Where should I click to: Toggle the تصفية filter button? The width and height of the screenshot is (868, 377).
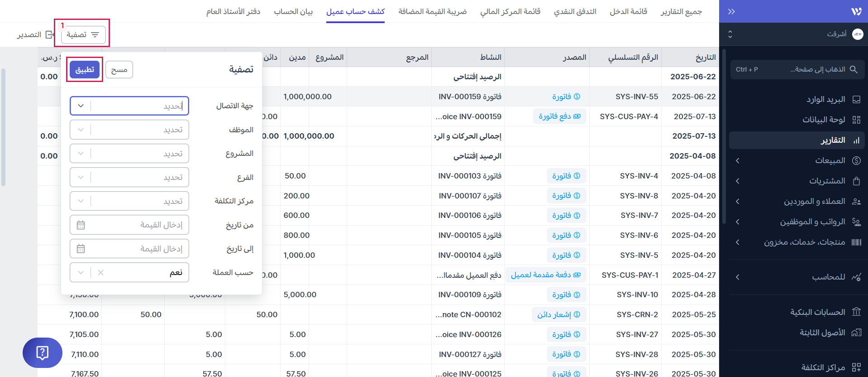pyautogui.click(x=83, y=35)
